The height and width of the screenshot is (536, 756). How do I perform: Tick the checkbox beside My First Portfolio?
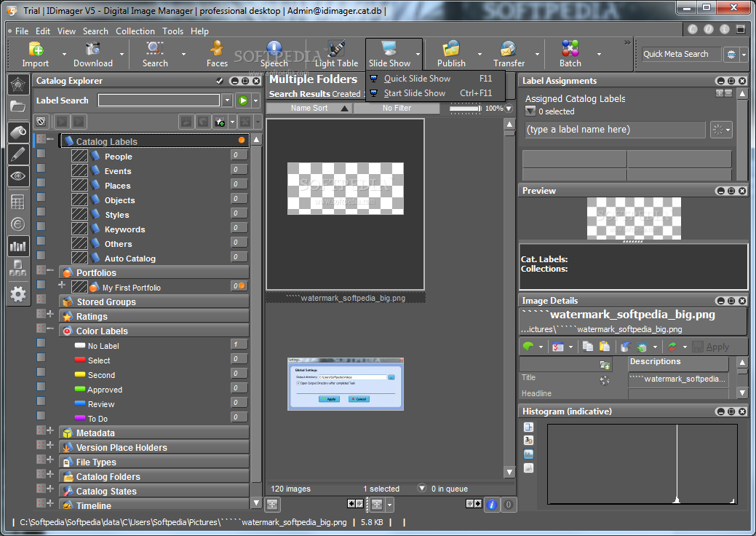pyautogui.click(x=41, y=285)
